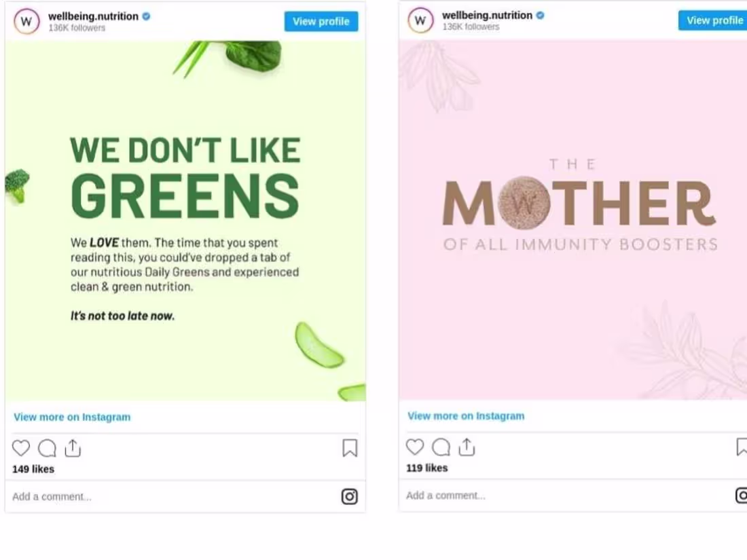Open comments on the Mother post

[441, 447]
